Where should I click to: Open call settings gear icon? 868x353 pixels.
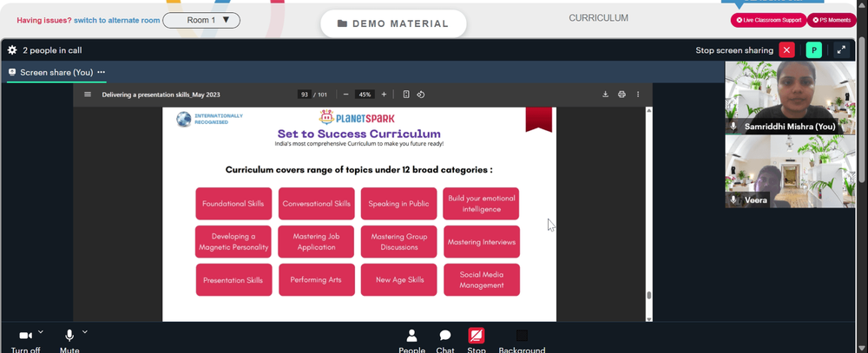click(x=12, y=50)
